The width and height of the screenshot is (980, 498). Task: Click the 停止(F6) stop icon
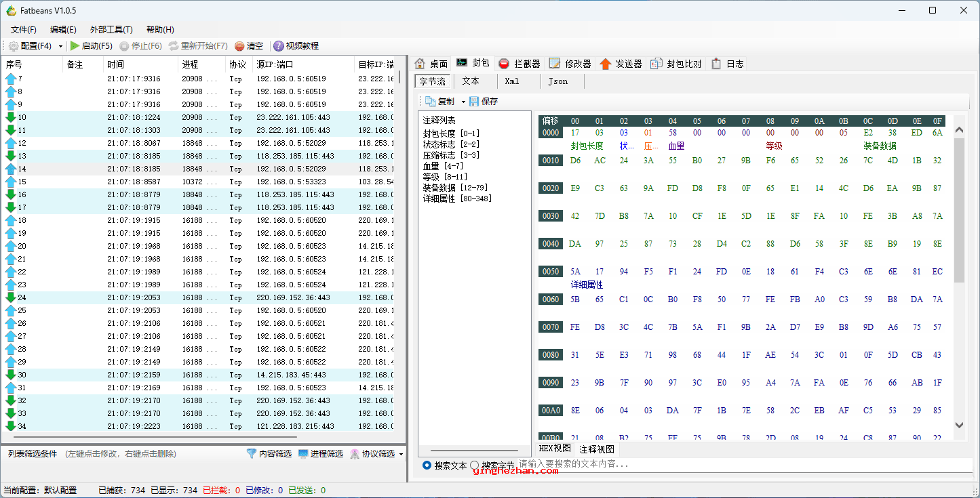point(124,46)
